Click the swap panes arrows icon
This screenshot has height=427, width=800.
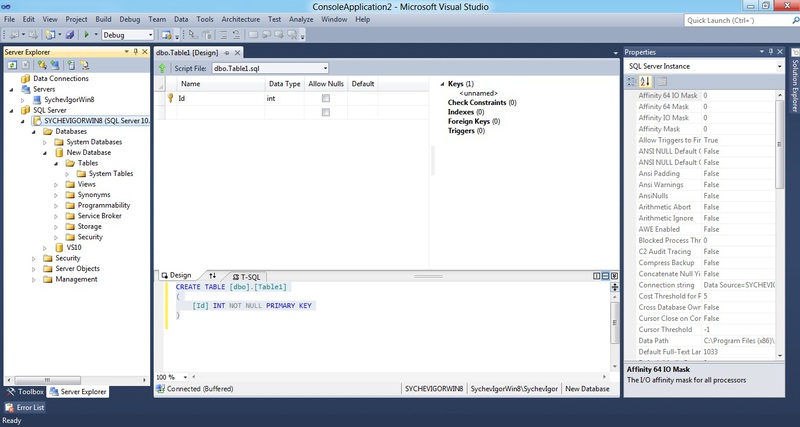click(x=213, y=276)
